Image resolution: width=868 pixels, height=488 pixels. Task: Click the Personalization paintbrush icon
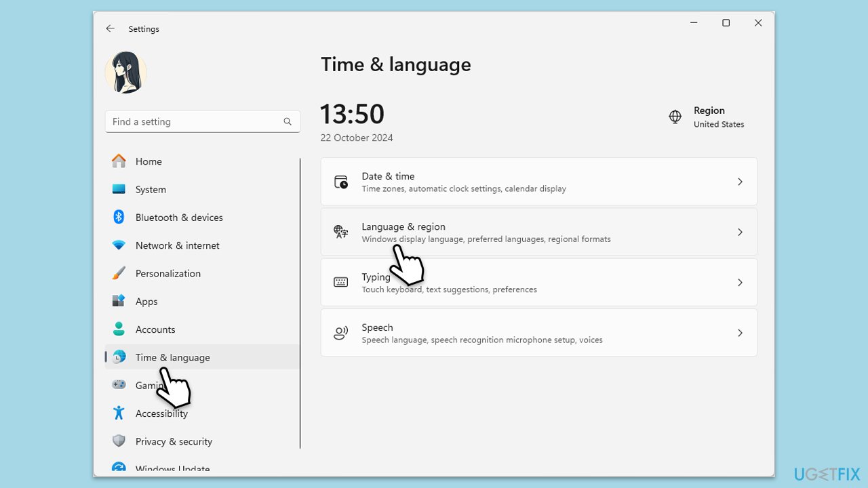pyautogui.click(x=119, y=273)
